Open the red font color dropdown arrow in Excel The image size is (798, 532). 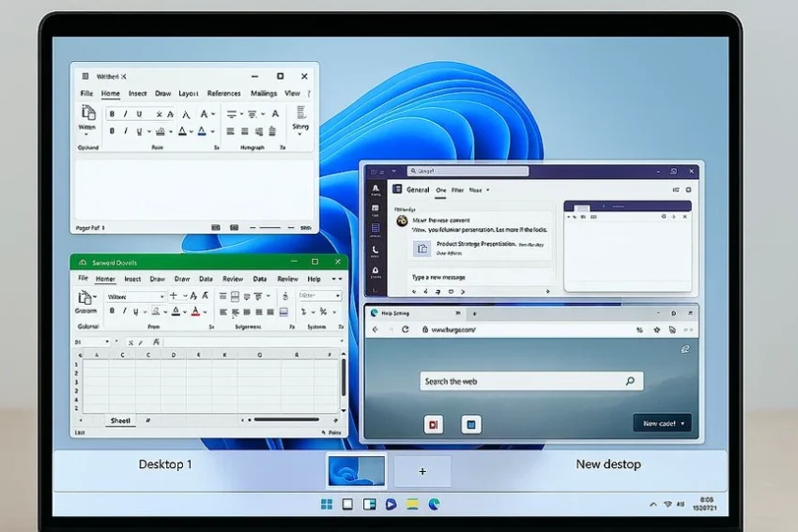[x=205, y=312]
